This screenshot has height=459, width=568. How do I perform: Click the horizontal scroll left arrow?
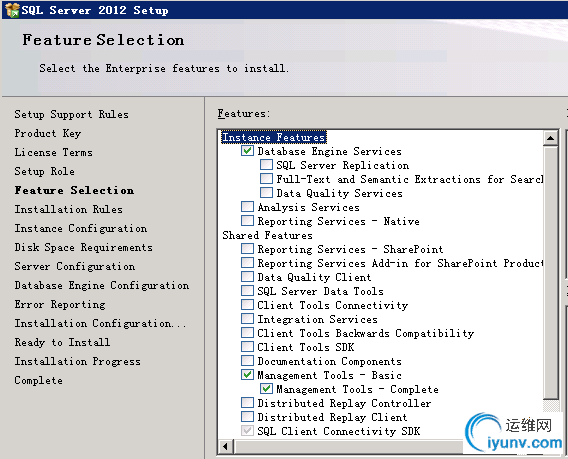click(x=225, y=446)
